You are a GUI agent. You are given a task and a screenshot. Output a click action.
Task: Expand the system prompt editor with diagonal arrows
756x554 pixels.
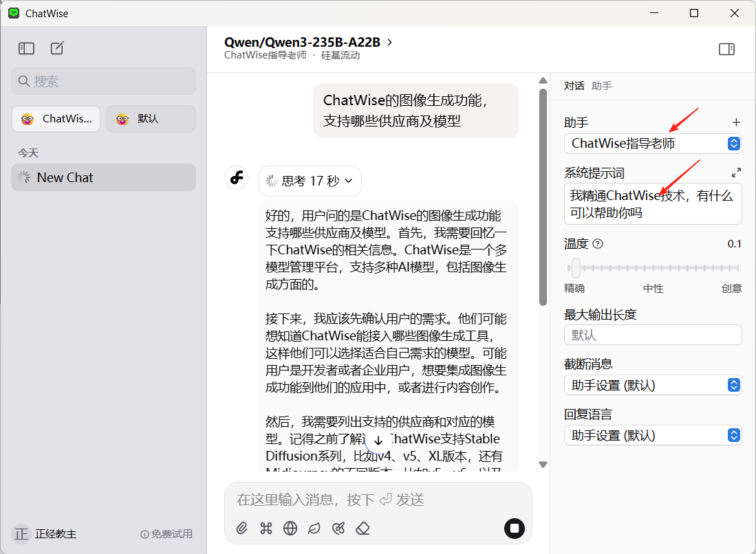click(736, 172)
